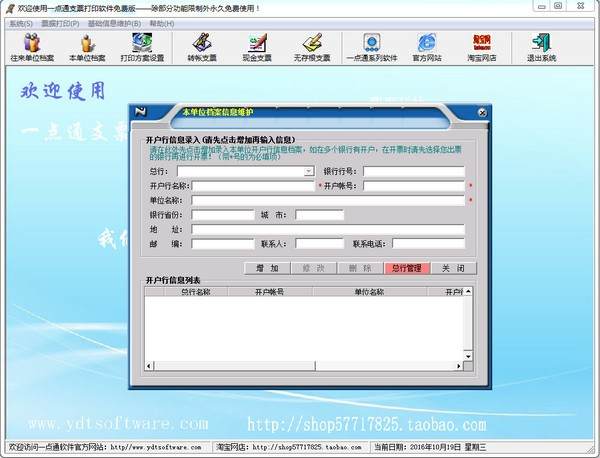This screenshot has height=458, width=600.
Task: Click status bar 当前日期 text
Action: pos(430,447)
